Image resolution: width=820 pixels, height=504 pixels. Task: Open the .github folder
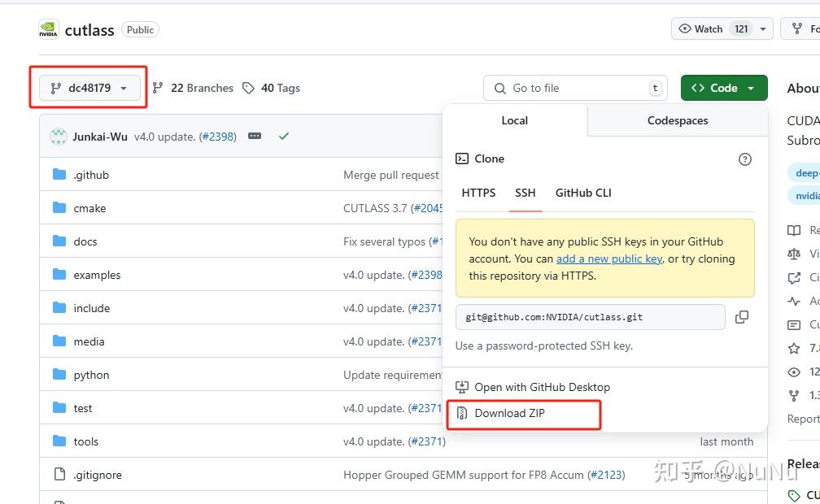[90, 175]
